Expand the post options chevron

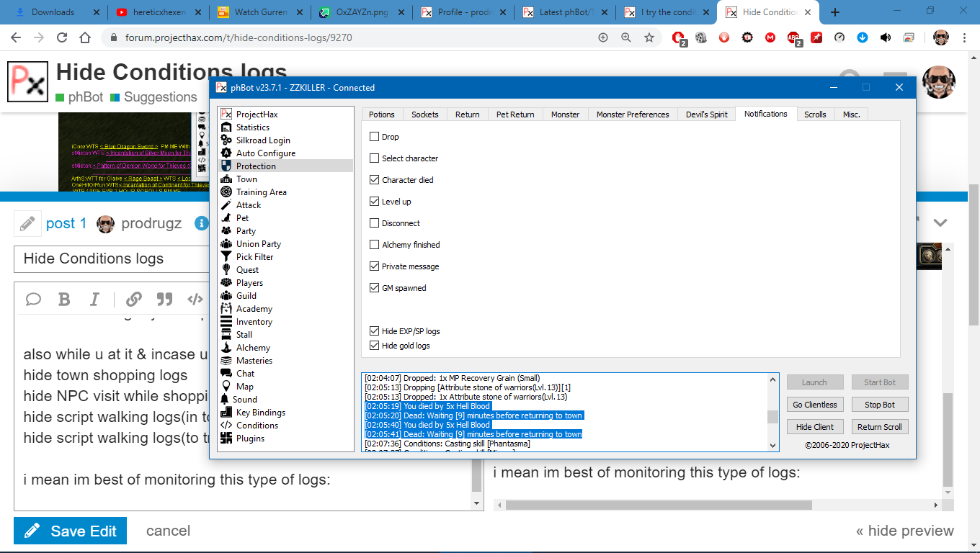940,223
